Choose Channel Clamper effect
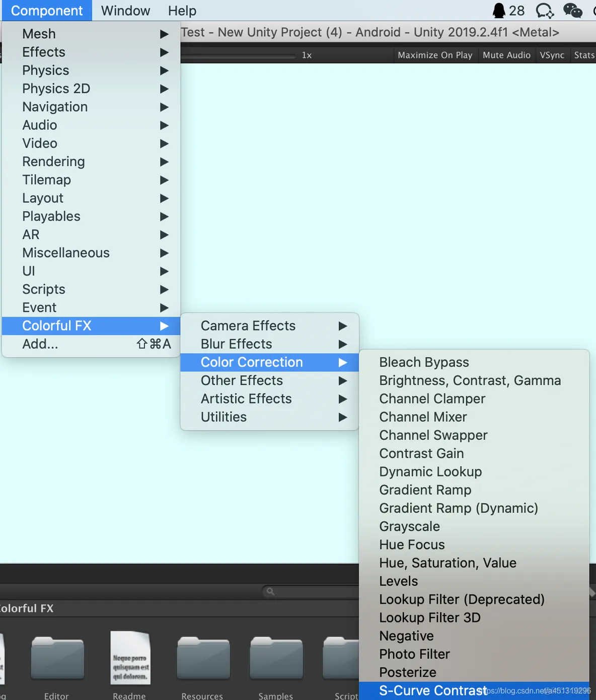596x700 pixels. coord(474,399)
